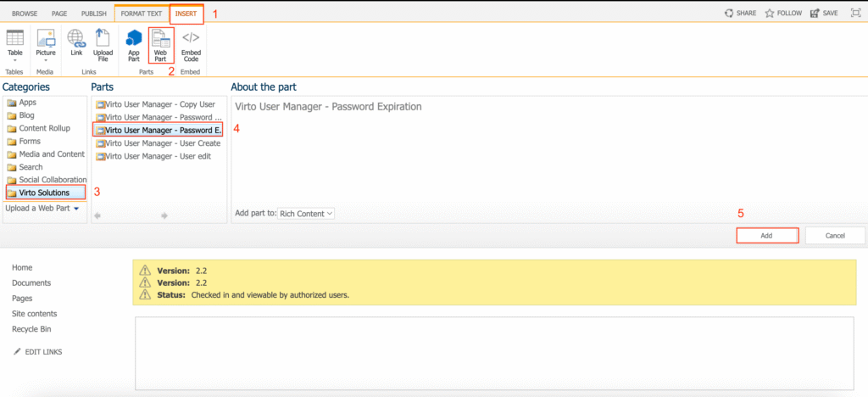Select the Virto Solutions category
Screen dimensions: 868x397
click(x=44, y=193)
